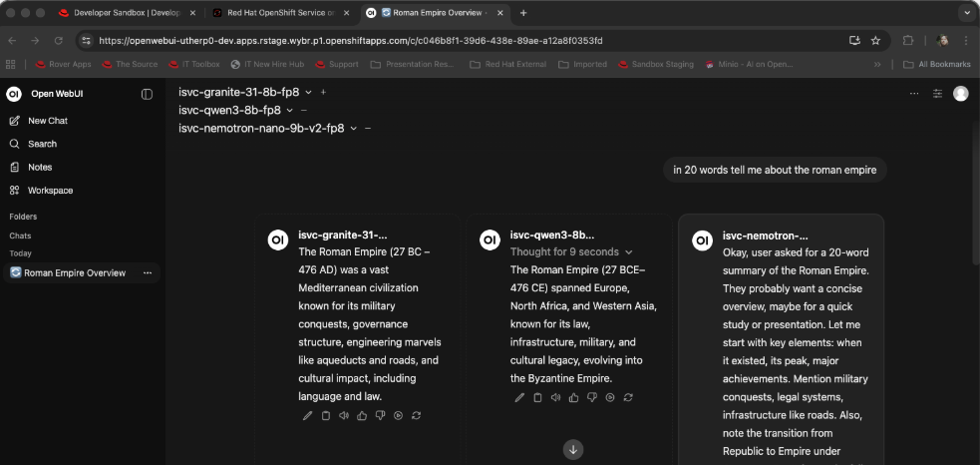Thumbs up the qwen3 response
The height and width of the screenshot is (465, 980).
573,397
